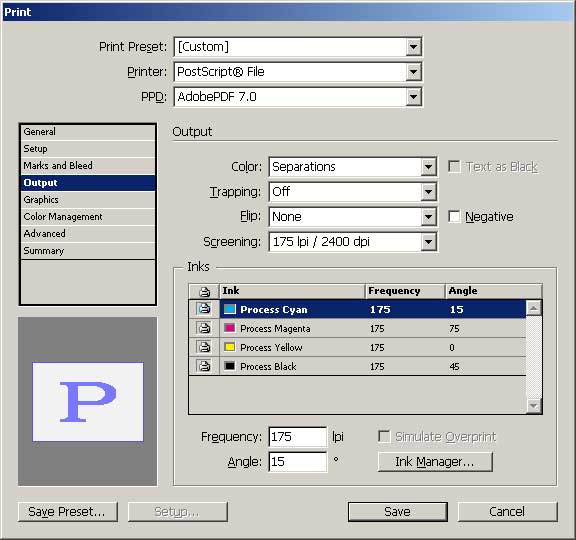576x540 pixels.
Task: Click the Process Black color swatch
Action: (230, 366)
